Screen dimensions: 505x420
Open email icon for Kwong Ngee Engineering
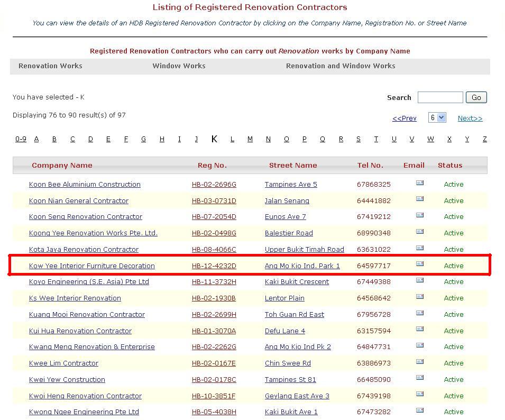tap(420, 410)
